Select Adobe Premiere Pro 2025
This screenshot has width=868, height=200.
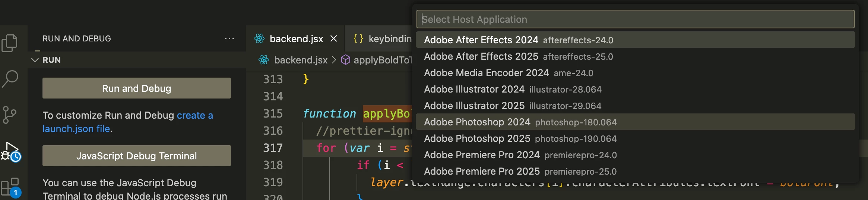tap(635, 171)
